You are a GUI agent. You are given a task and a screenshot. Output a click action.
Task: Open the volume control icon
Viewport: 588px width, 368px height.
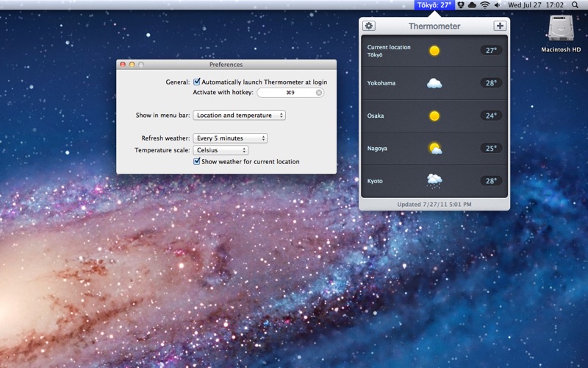pos(498,5)
